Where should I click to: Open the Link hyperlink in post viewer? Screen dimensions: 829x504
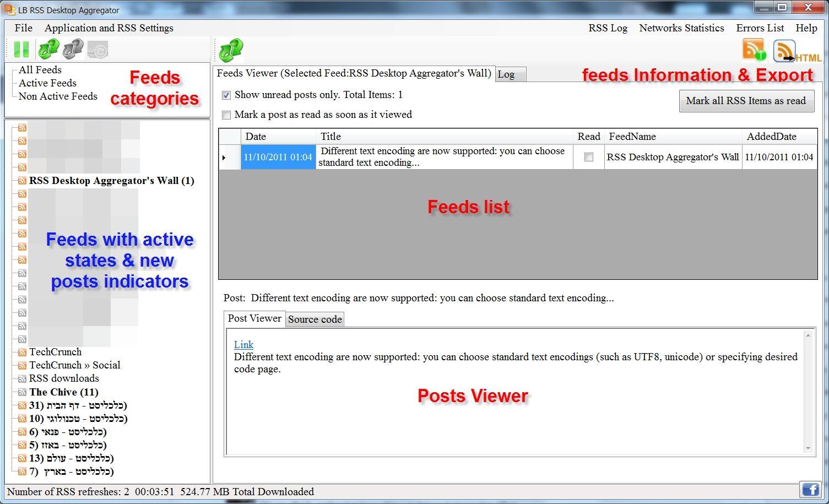tap(243, 345)
